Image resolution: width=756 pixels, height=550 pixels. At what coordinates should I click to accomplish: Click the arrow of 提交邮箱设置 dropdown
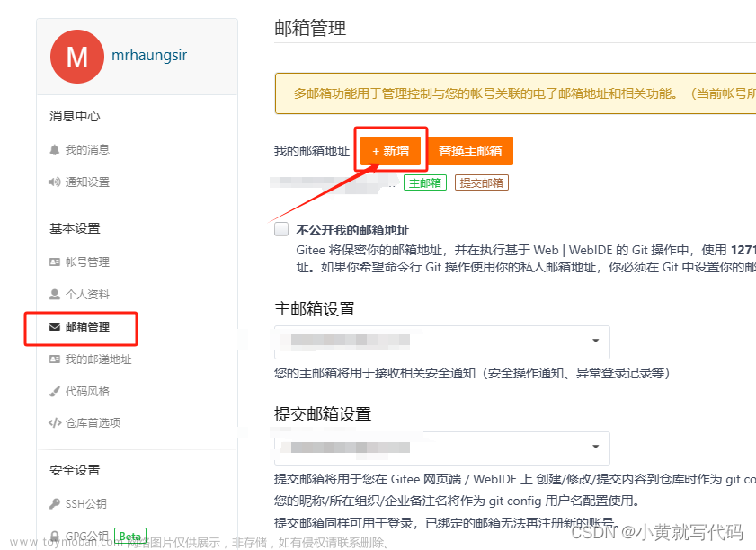click(596, 447)
